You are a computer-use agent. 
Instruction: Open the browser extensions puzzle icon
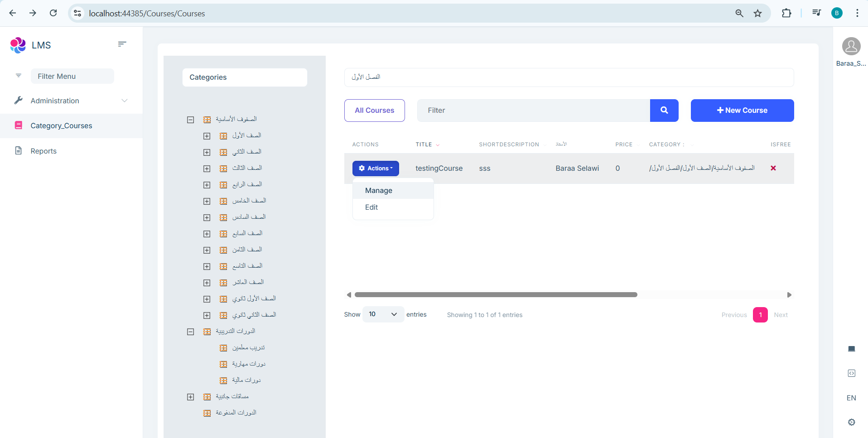coord(786,13)
